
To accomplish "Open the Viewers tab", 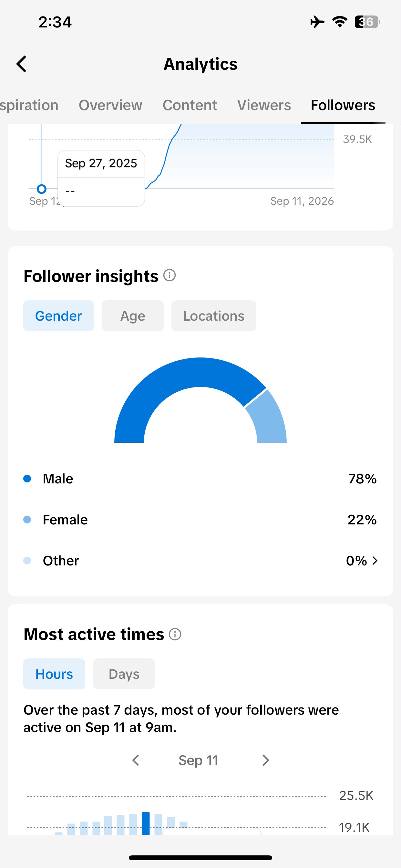I will pos(264,105).
